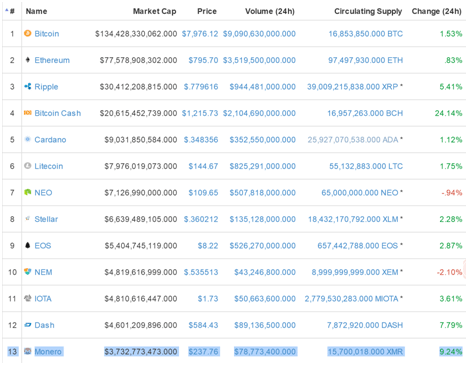Click the Bitcoin Cash logo icon
The width and height of the screenshot is (468, 365).
(x=28, y=113)
